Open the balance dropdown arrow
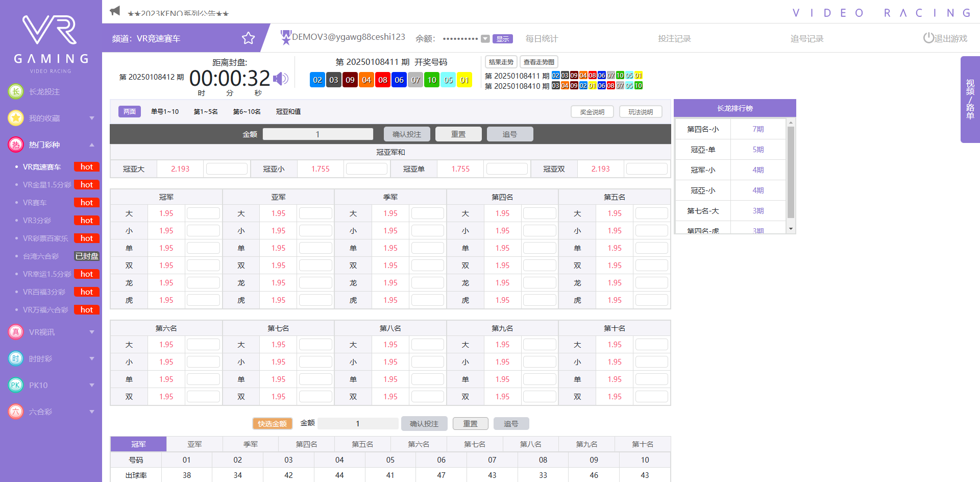Image resolution: width=980 pixels, height=482 pixels. [x=485, y=39]
